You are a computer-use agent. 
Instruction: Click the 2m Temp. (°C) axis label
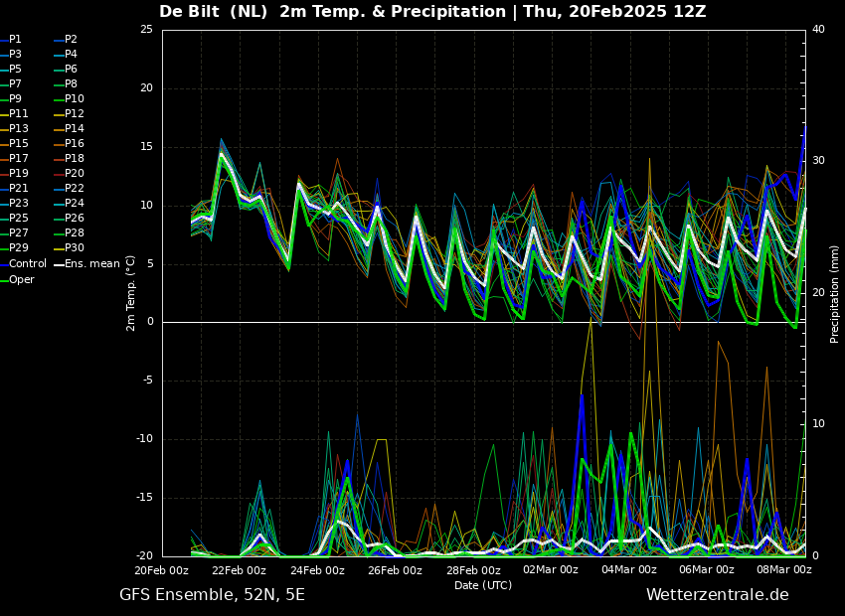point(131,293)
